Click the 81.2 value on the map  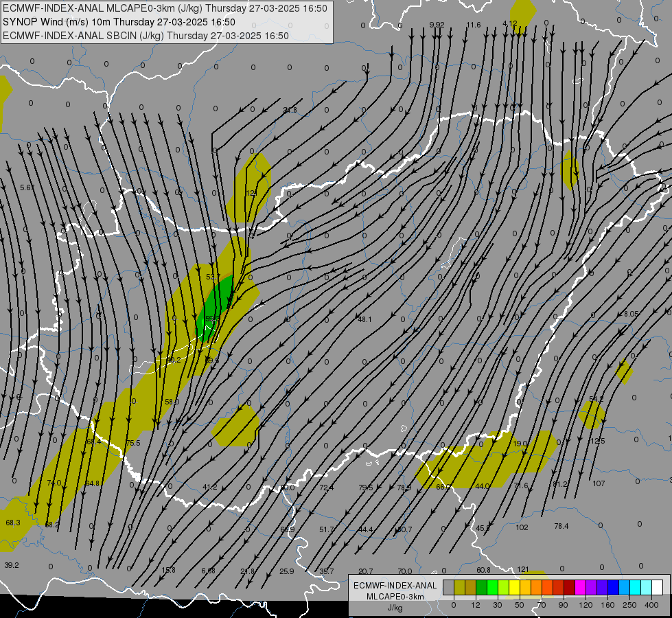coord(559,484)
